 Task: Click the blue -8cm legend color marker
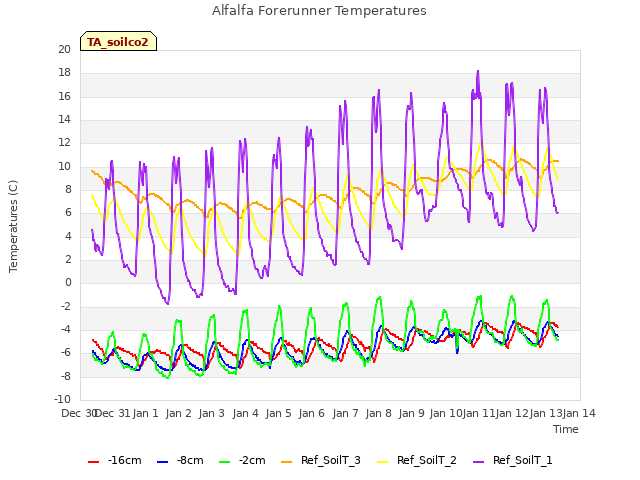point(162,462)
